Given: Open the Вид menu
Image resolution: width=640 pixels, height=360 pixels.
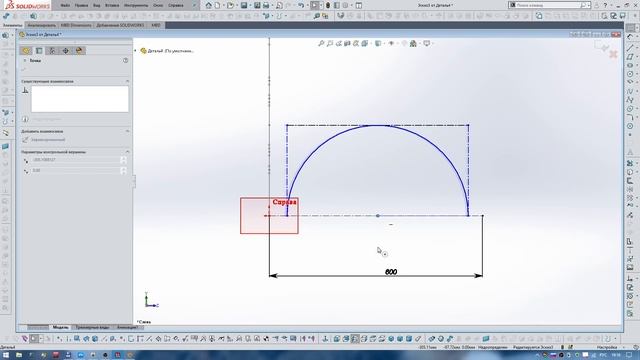Looking at the screenshot, I should (96, 5).
